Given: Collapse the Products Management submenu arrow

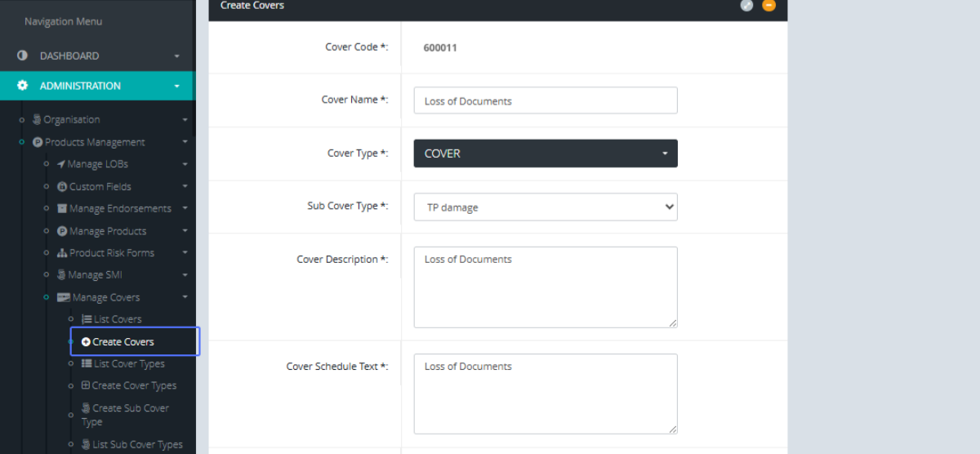Looking at the screenshot, I should tap(185, 142).
